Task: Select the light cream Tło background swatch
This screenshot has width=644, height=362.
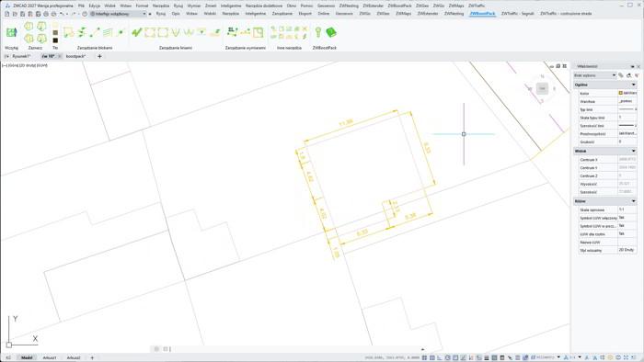Action: coord(55,25)
